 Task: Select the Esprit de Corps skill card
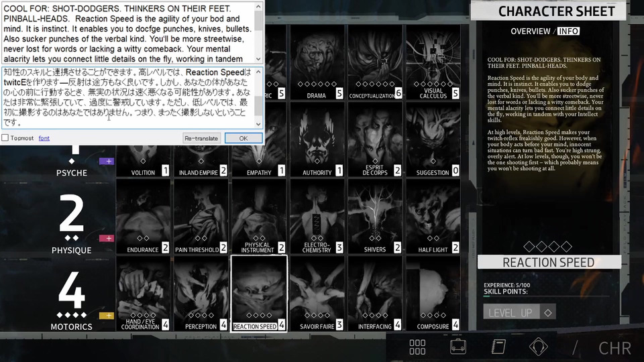375,139
